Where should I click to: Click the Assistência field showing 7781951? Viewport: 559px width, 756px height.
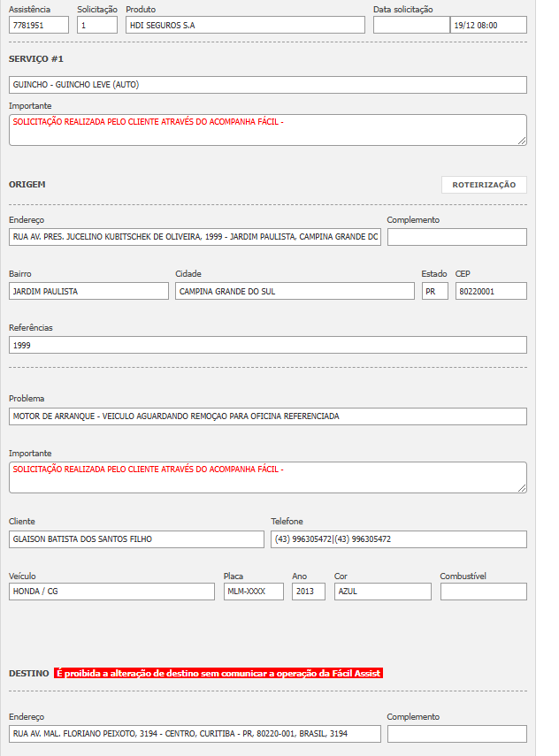click(39, 26)
